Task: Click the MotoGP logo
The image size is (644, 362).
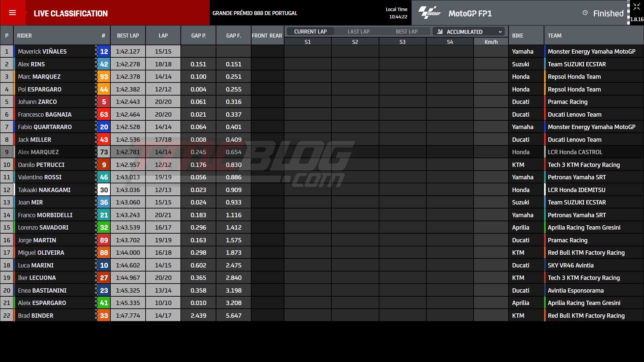Action: pos(430,13)
